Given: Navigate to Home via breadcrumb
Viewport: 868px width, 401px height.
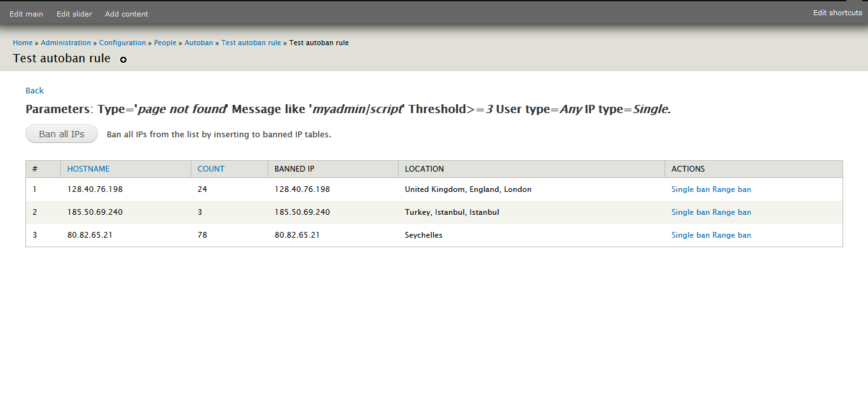Looking at the screenshot, I should pos(22,43).
